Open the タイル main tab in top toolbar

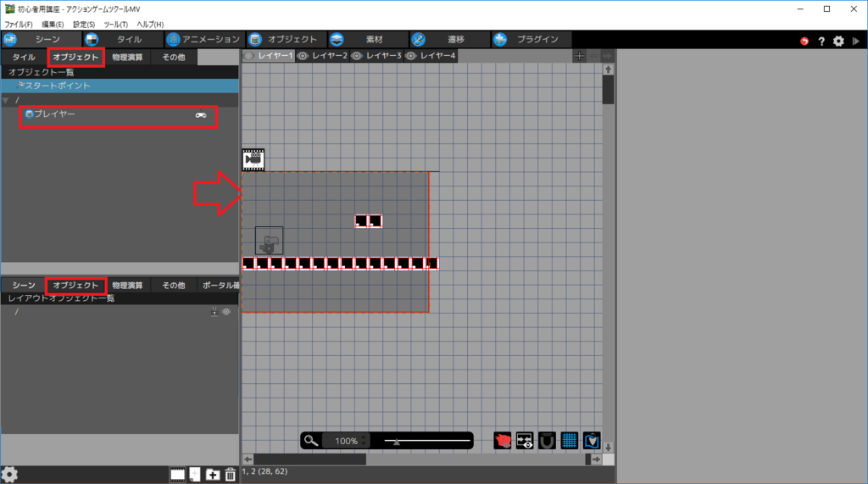pyautogui.click(x=123, y=39)
